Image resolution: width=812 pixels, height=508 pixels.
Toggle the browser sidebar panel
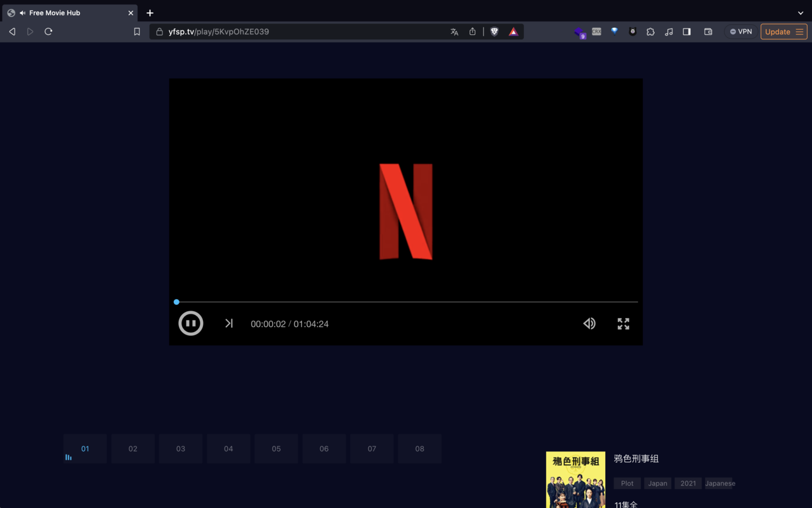point(686,32)
